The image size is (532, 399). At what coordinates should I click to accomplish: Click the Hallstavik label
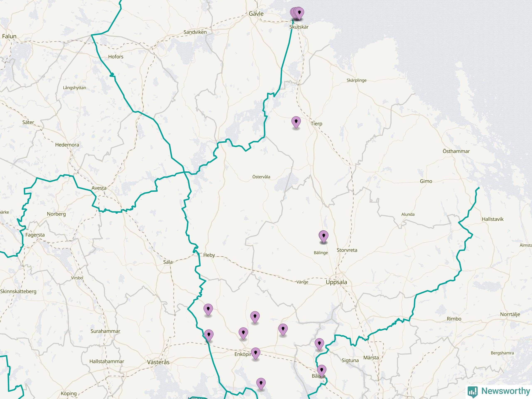point(493,219)
